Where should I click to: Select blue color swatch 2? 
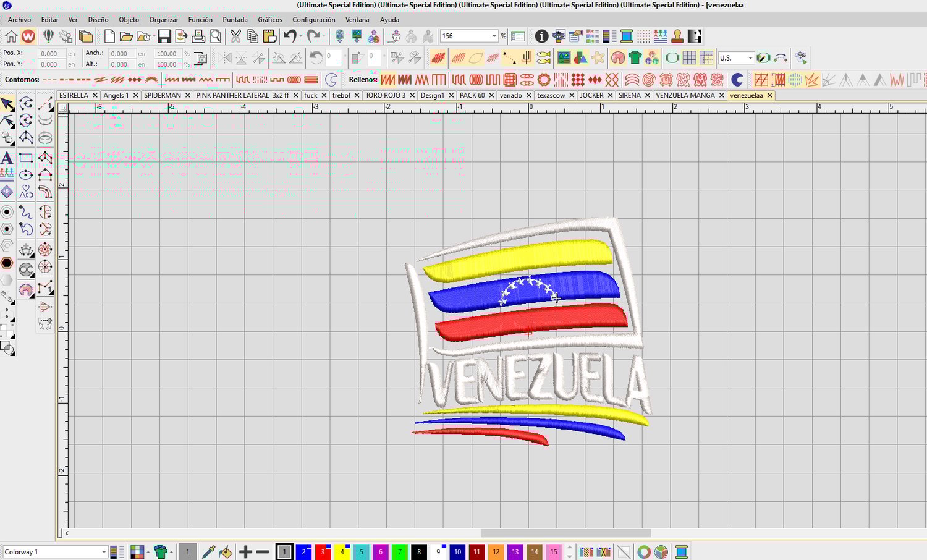coord(303,551)
